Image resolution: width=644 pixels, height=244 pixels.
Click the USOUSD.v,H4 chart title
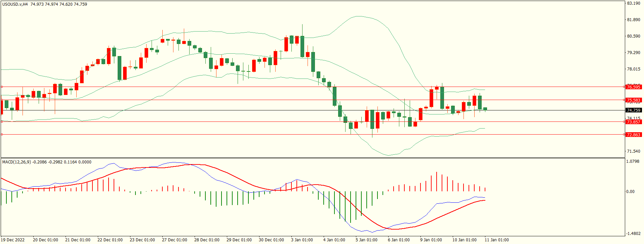click(15, 4)
